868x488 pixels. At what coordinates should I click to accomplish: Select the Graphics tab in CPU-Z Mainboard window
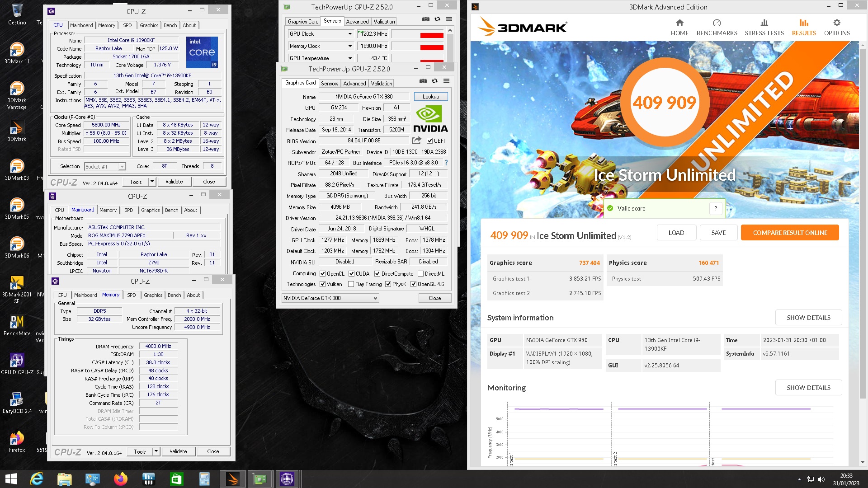(150, 210)
